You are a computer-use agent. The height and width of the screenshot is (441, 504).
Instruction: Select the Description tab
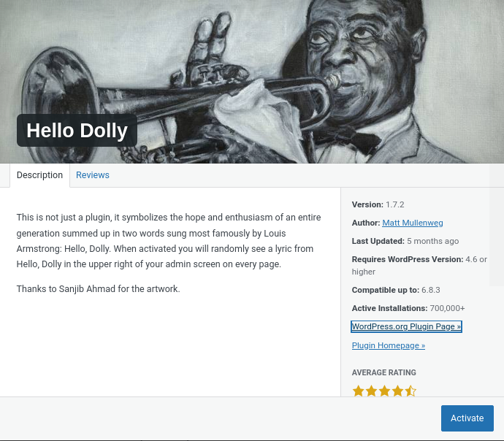(40, 175)
